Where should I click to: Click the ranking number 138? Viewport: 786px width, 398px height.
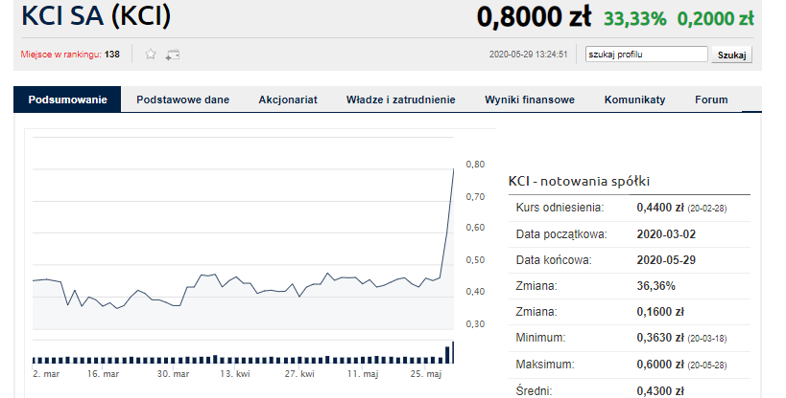click(x=112, y=54)
